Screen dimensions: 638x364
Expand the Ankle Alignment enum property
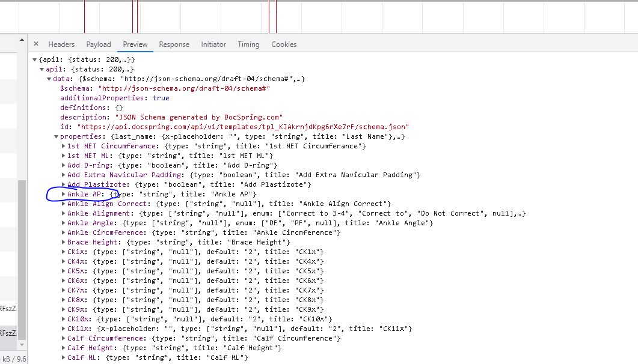[x=63, y=213]
